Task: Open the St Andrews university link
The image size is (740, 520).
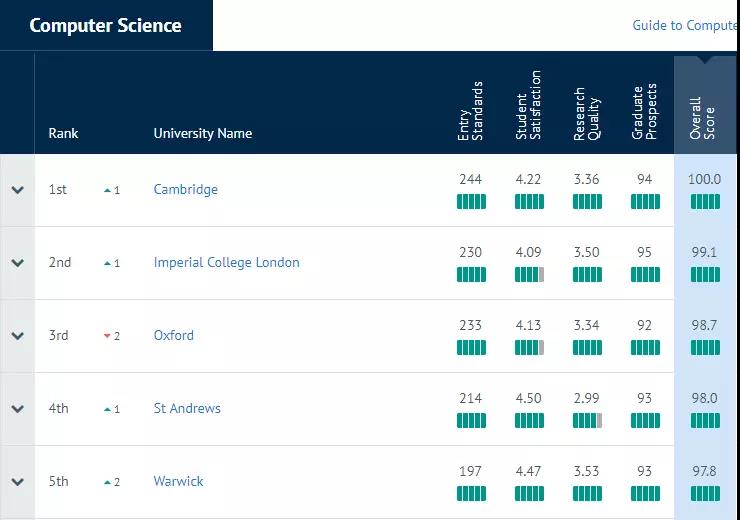Action: tap(187, 408)
